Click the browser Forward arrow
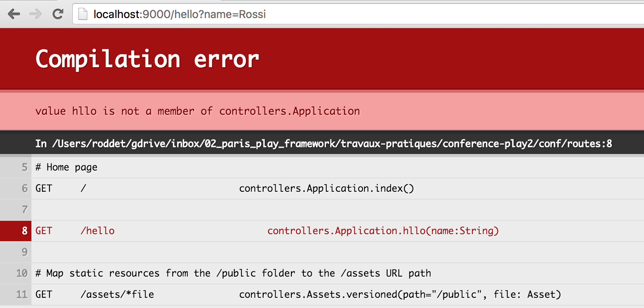Image resolution: width=644 pixels, height=308 pixels. 36,15
